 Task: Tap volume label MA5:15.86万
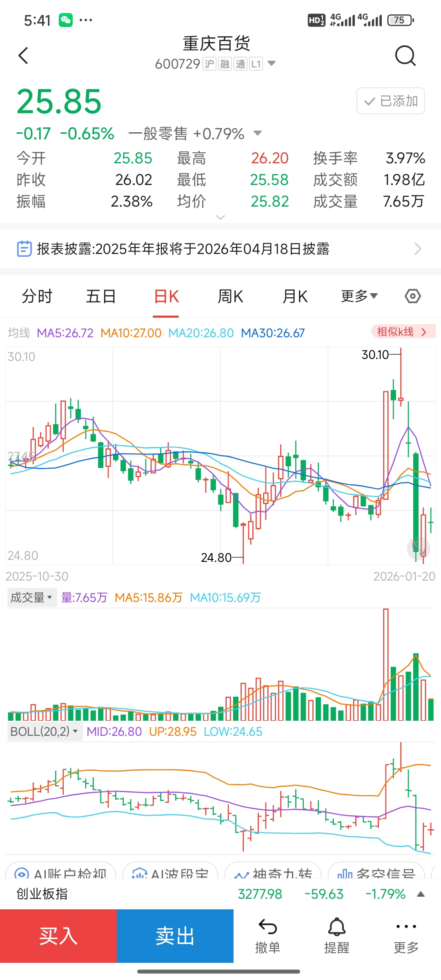point(149,598)
